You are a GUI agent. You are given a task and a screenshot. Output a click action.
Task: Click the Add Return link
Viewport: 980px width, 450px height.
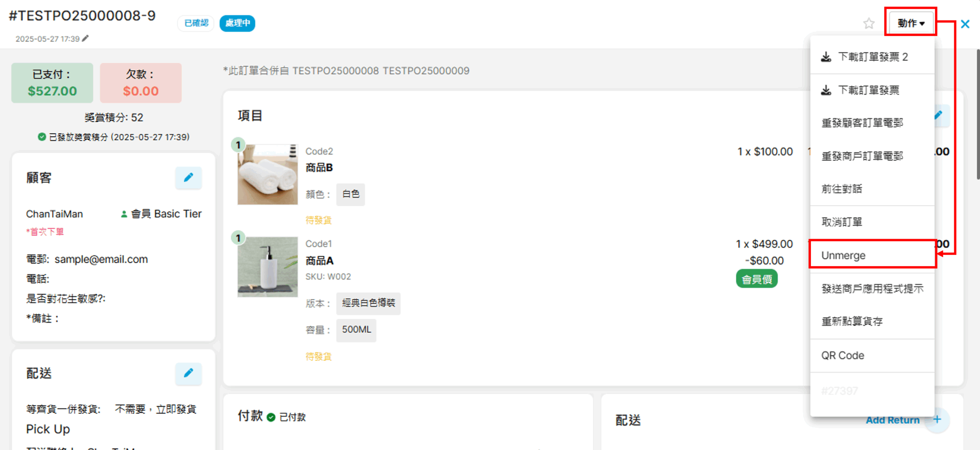click(892, 420)
